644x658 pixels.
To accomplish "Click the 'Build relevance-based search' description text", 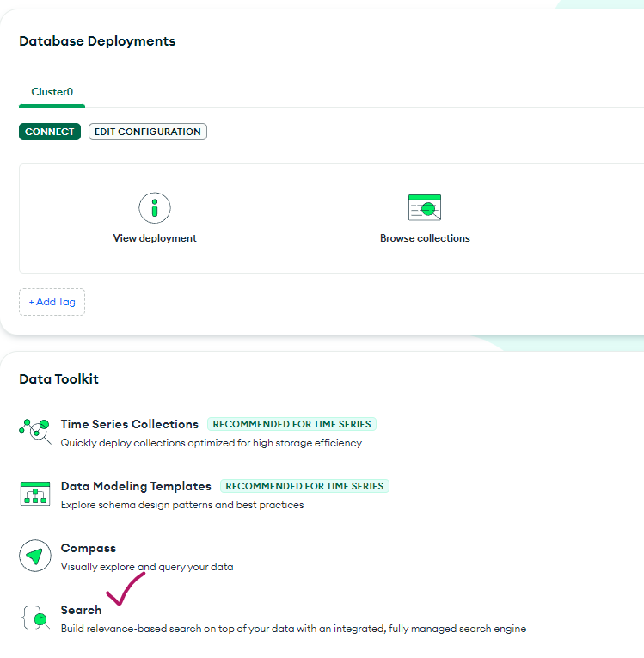I will click(x=294, y=629).
